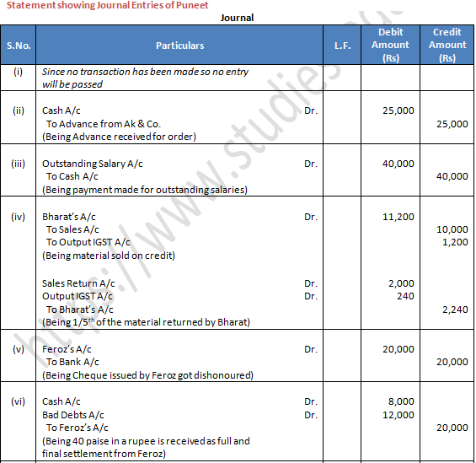Click the 'Particulars' column header
This screenshot has height=463, width=476.
tap(179, 46)
